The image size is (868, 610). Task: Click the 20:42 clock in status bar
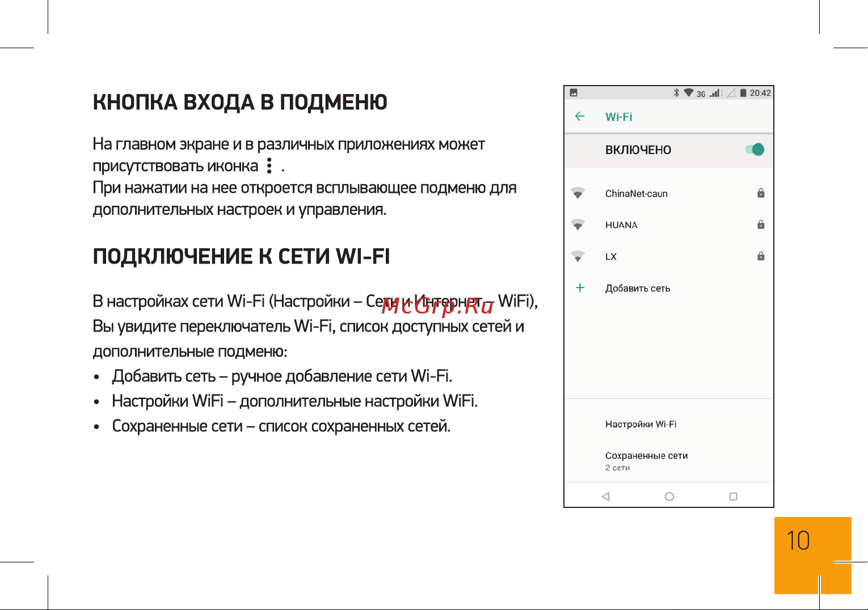[760, 93]
